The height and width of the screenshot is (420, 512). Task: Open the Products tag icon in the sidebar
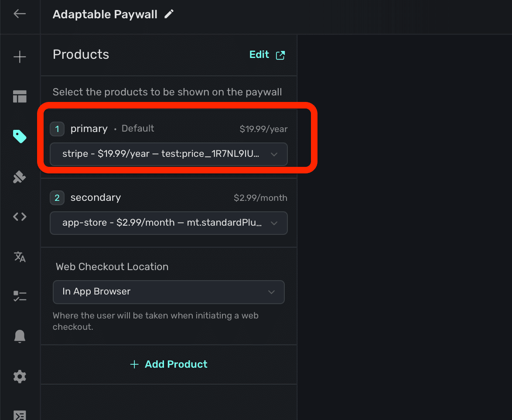tap(20, 136)
